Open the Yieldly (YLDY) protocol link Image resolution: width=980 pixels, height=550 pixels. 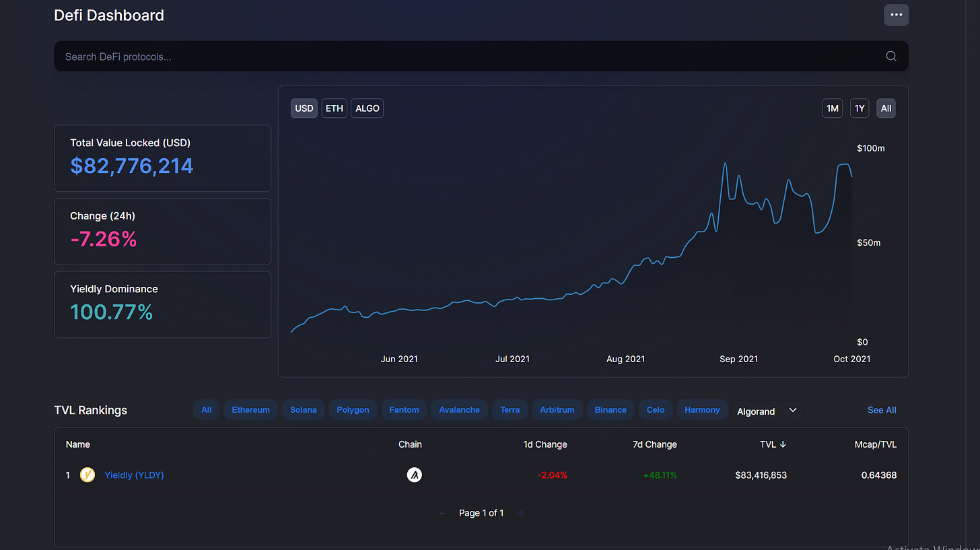tap(134, 475)
